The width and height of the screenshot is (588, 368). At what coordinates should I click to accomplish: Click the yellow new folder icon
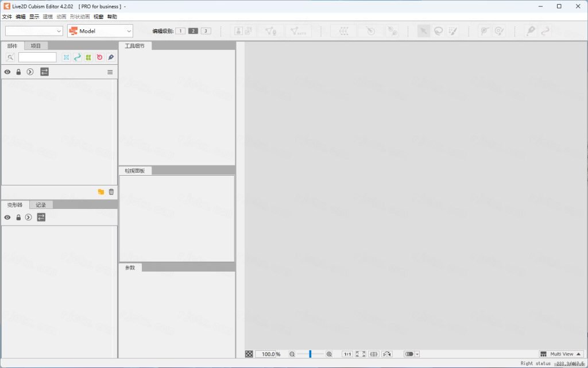101,192
